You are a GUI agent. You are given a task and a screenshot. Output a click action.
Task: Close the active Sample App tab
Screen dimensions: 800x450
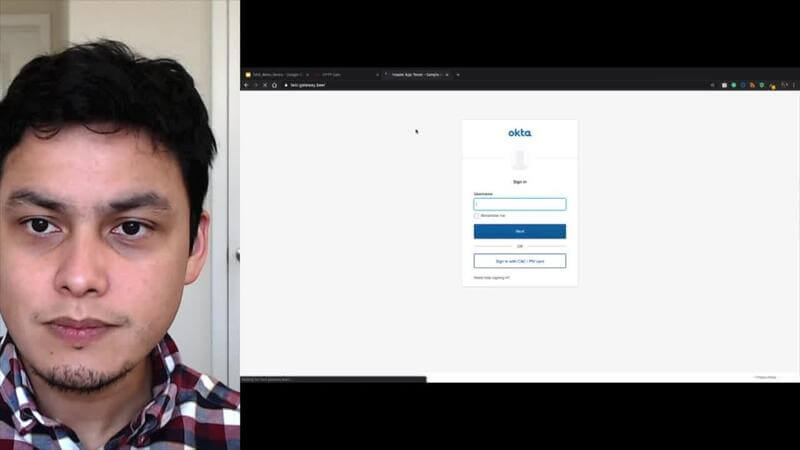tap(447, 74)
